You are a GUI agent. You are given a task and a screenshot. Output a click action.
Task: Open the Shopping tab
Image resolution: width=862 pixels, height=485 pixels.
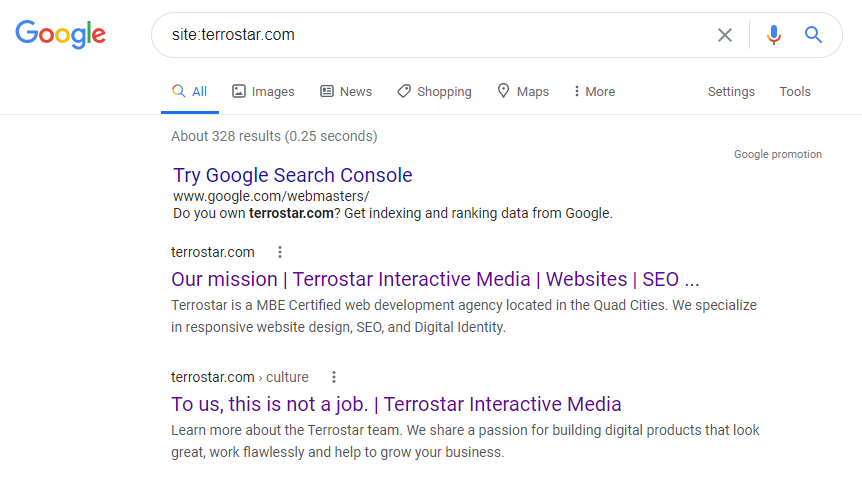click(x=434, y=91)
